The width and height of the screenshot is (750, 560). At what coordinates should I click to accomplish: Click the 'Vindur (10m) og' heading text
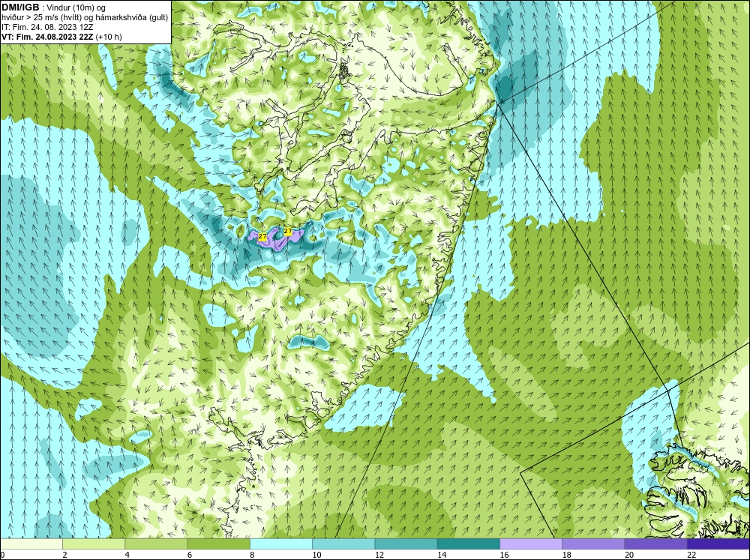tap(76, 7)
